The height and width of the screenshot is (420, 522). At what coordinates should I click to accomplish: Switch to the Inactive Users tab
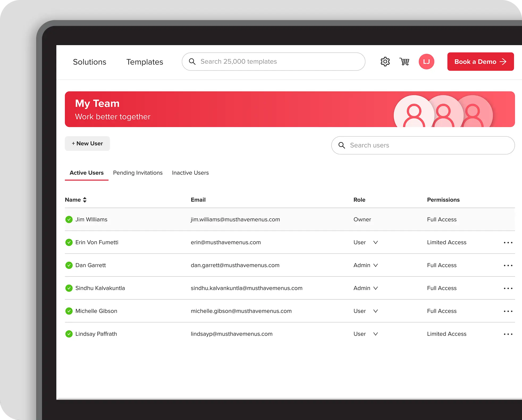coord(190,173)
